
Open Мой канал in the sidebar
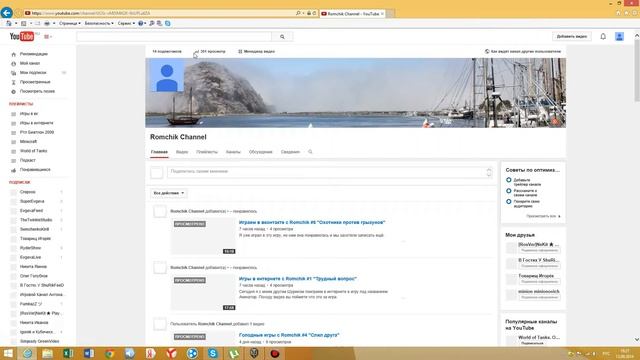tap(30, 63)
